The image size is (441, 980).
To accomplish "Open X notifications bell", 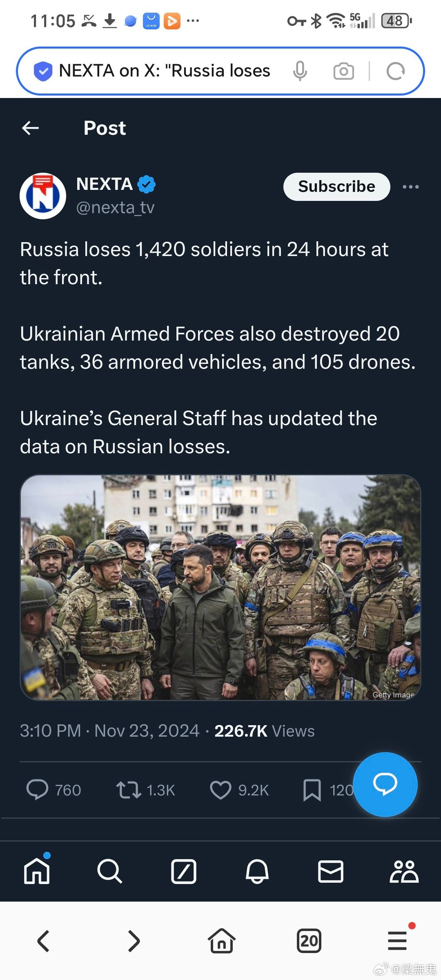I will tap(257, 871).
